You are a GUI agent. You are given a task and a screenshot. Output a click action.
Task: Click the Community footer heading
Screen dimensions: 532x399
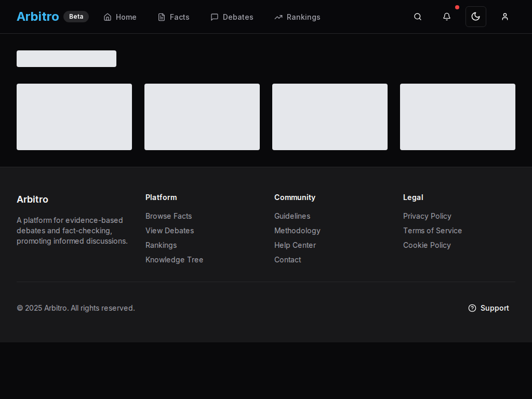pos(295,197)
